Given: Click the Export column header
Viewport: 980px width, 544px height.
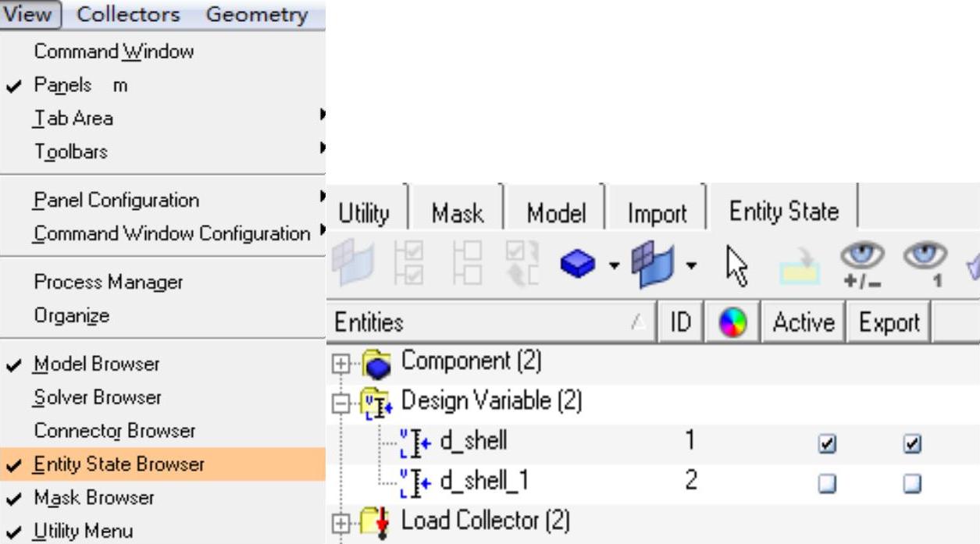Looking at the screenshot, I should tap(889, 322).
